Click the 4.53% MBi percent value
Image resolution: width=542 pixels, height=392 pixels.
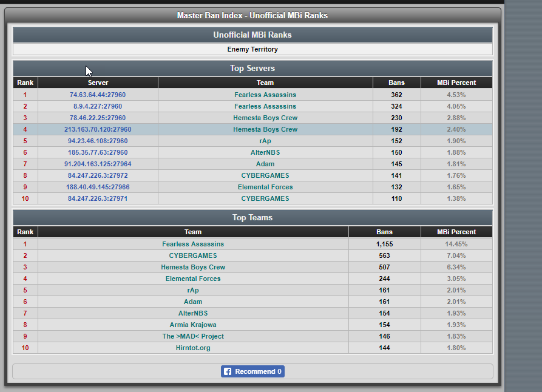tap(456, 95)
